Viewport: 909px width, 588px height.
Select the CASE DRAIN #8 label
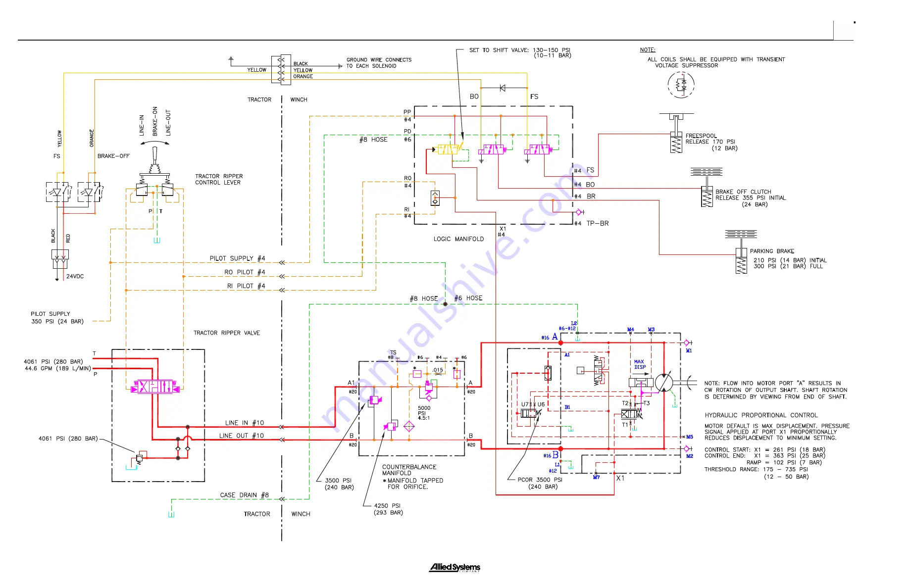coord(245,495)
